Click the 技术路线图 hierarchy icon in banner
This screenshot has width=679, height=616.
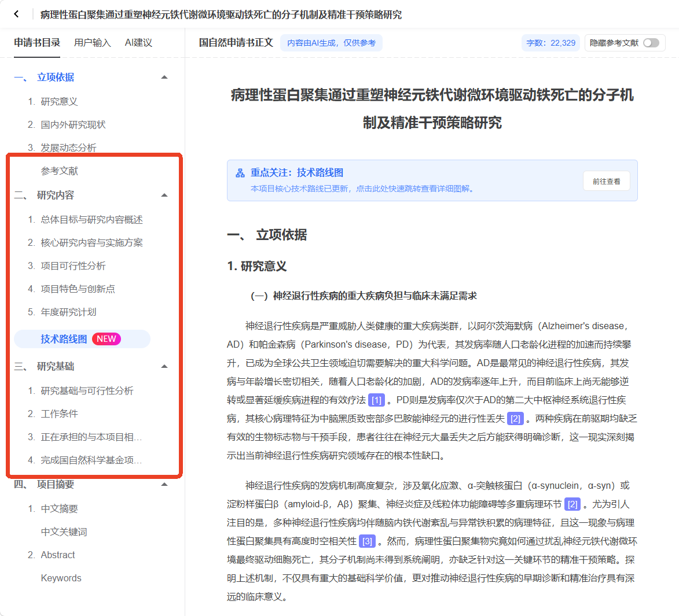[240, 173]
